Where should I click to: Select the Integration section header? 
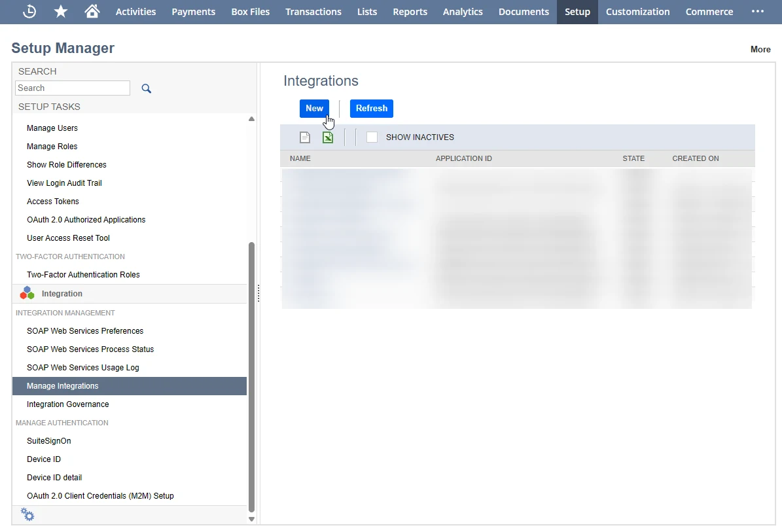point(130,294)
